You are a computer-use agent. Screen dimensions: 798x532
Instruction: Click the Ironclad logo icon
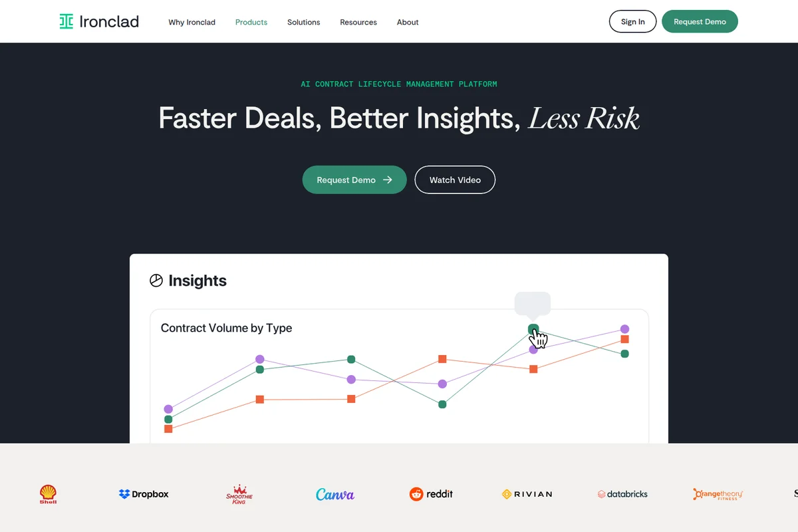[66, 22]
